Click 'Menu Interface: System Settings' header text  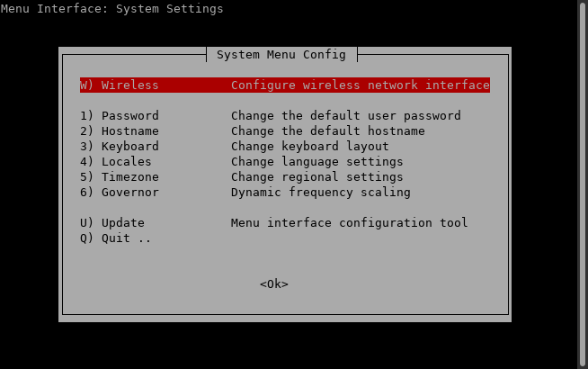[111, 8]
